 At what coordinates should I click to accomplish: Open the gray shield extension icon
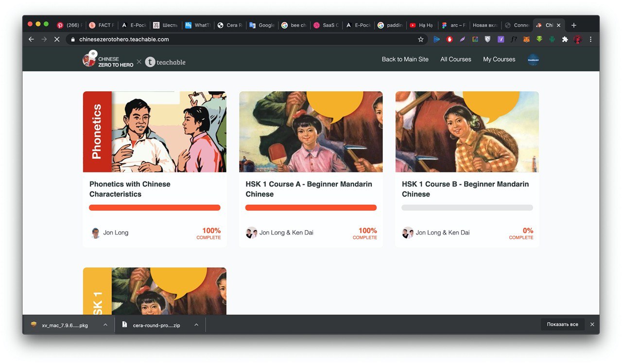(488, 39)
